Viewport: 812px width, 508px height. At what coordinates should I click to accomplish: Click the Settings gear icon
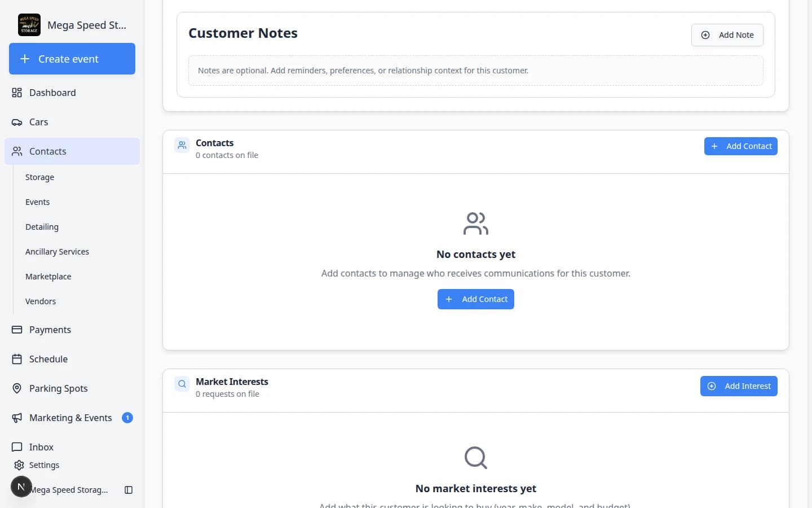[19, 465]
